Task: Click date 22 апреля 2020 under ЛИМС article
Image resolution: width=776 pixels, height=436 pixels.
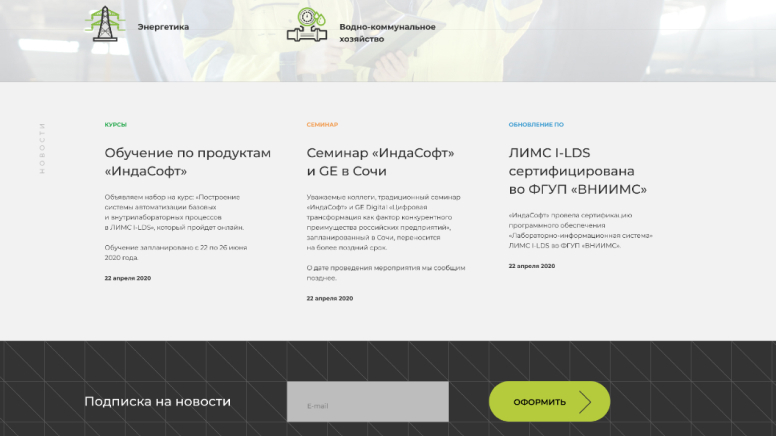Action: pos(532,266)
